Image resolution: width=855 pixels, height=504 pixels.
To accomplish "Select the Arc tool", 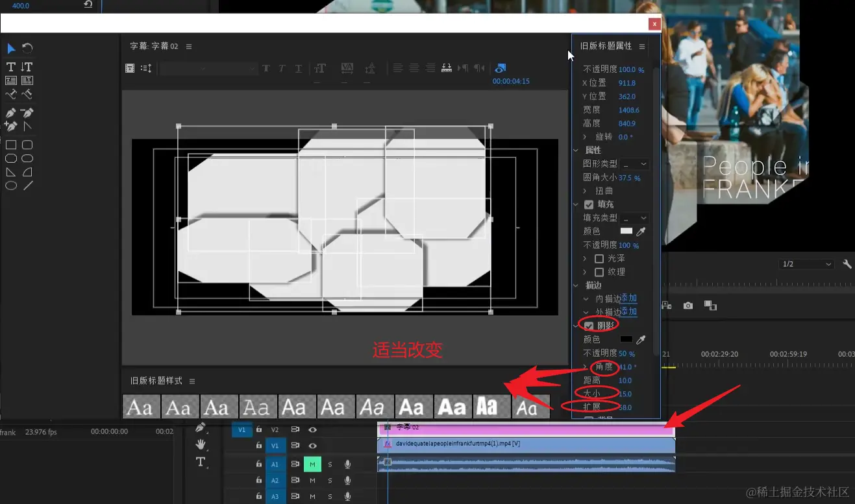I will pyautogui.click(x=27, y=172).
